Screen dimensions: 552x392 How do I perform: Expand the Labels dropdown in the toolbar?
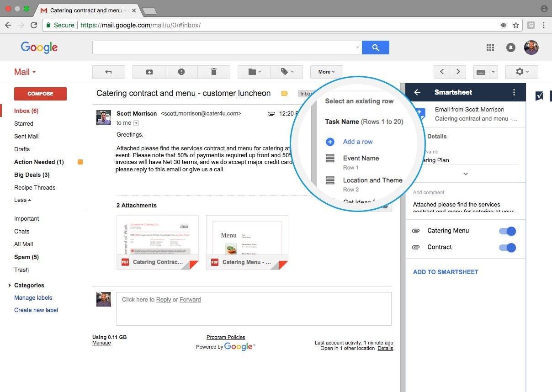tap(286, 72)
